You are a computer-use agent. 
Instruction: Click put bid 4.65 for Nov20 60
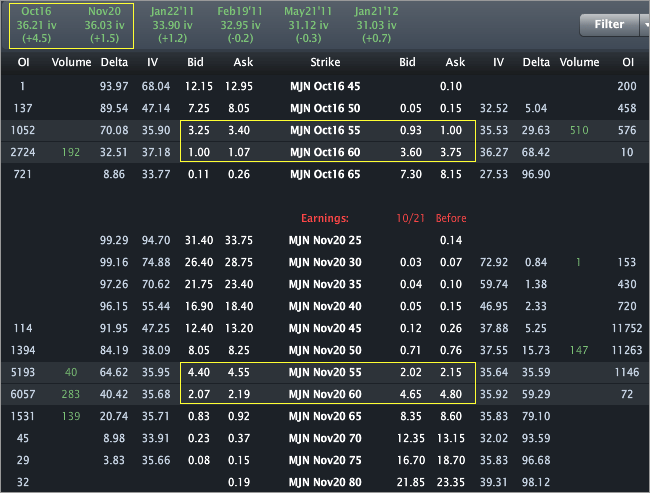(x=410, y=394)
